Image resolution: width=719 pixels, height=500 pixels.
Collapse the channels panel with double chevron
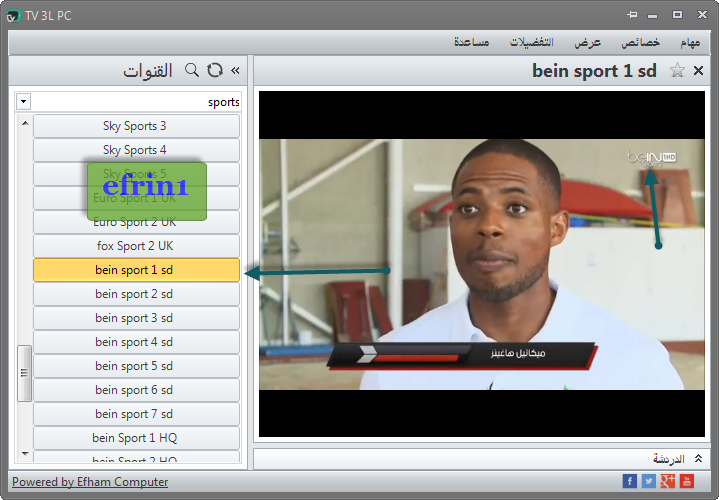[x=235, y=71]
